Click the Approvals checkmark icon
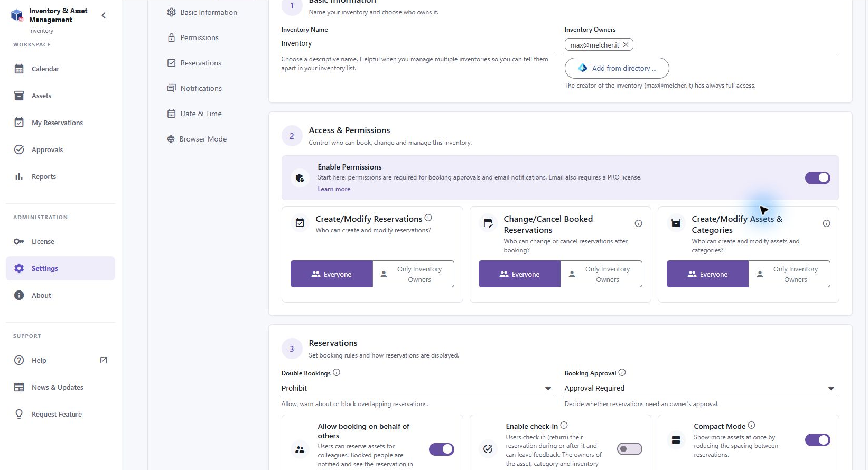 pyautogui.click(x=19, y=149)
